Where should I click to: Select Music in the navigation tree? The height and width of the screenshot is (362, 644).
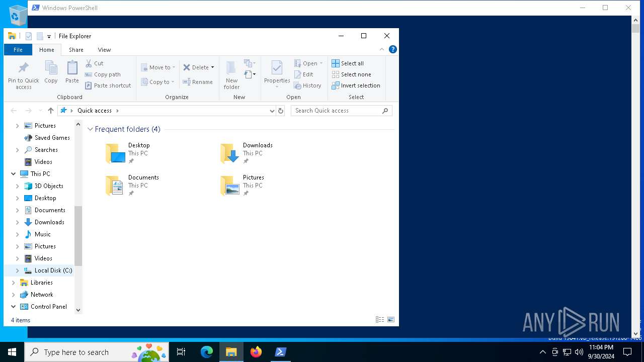pos(43,234)
